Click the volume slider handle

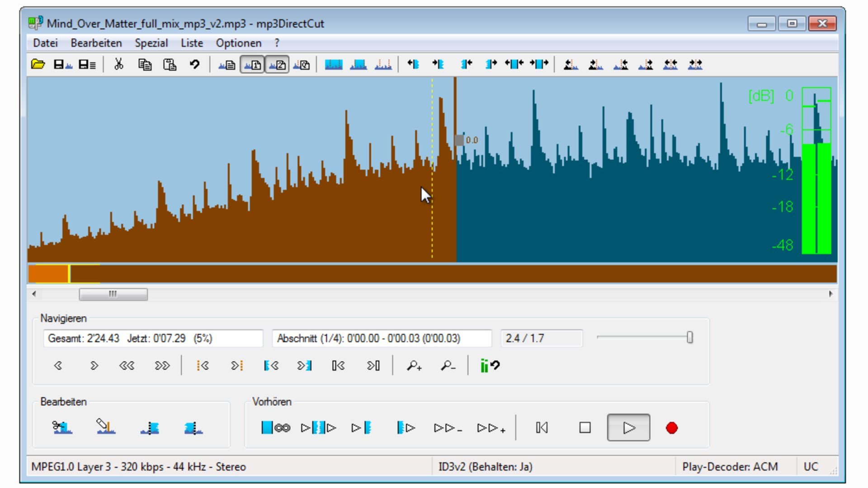pos(689,338)
